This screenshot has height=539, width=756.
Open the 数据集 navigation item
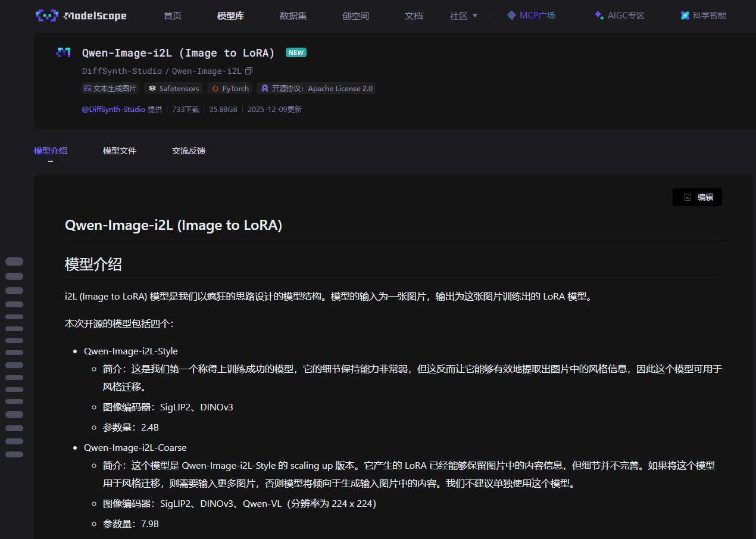(293, 16)
